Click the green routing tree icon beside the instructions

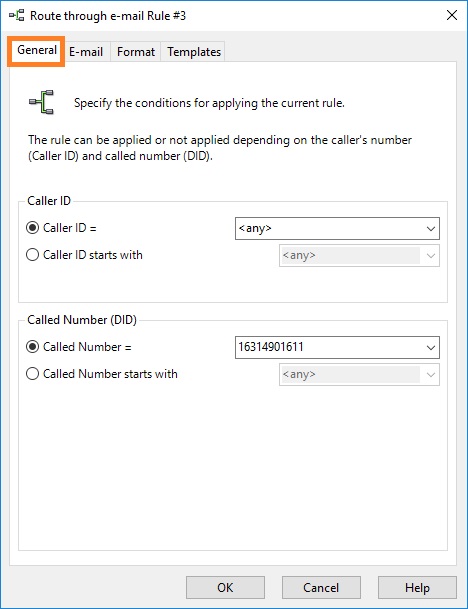[x=42, y=102]
